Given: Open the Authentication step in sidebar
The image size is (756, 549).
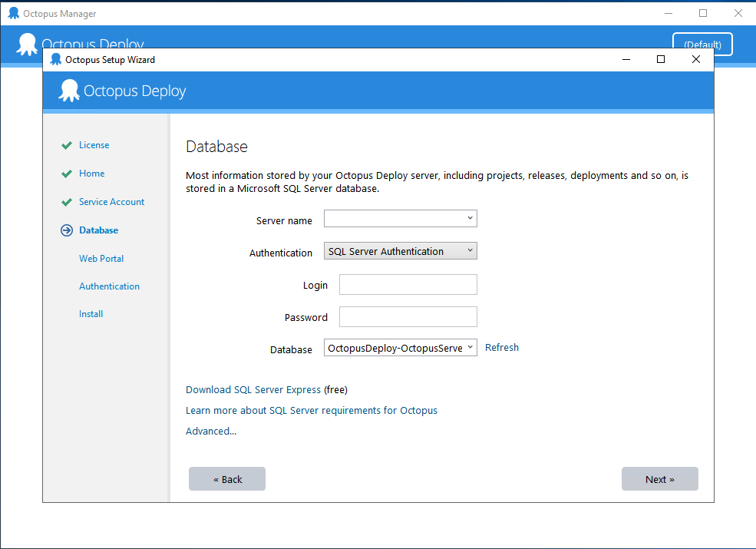Looking at the screenshot, I should click(110, 286).
